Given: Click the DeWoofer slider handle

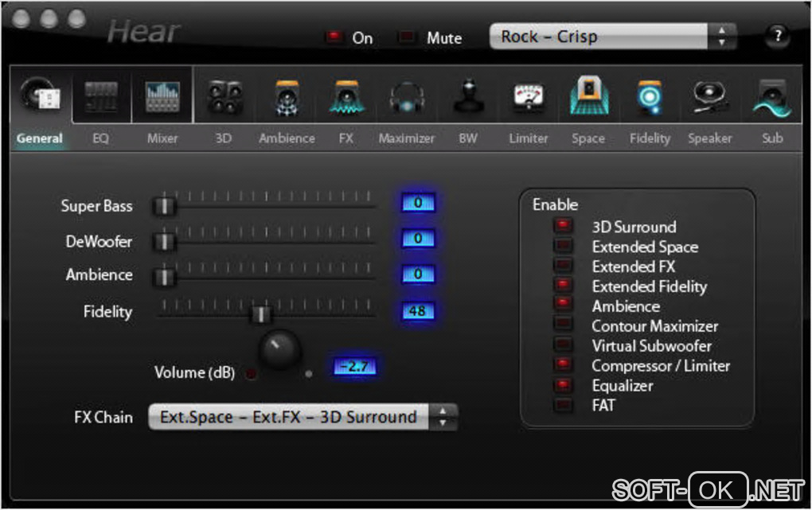Looking at the screenshot, I should pyautogui.click(x=164, y=241).
